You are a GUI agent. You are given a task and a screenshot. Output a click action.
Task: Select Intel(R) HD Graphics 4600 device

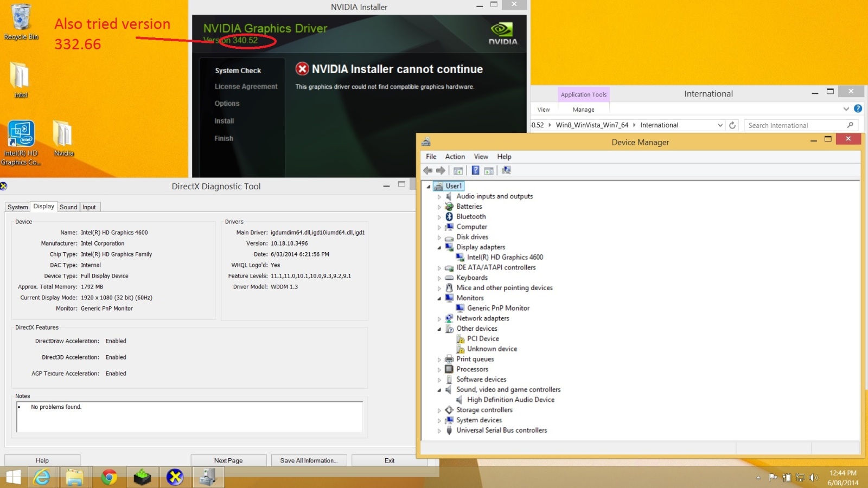point(505,258)
